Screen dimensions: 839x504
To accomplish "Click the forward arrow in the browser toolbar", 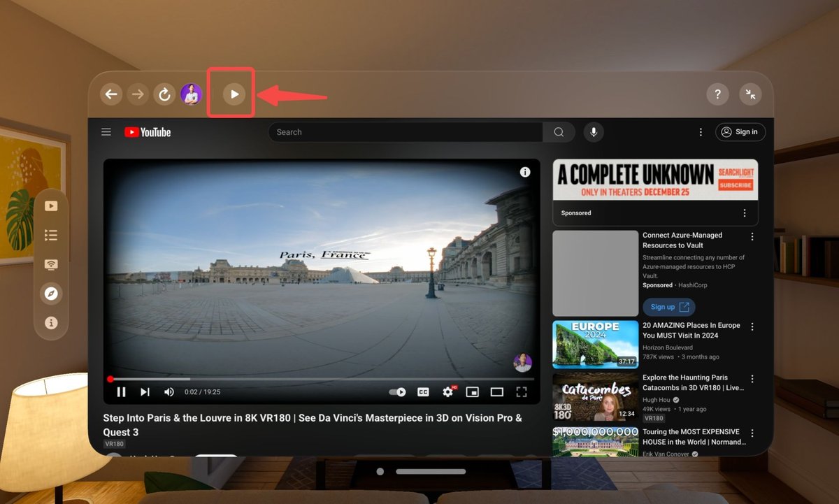I will pyautogui.click(x=138, y=94).
